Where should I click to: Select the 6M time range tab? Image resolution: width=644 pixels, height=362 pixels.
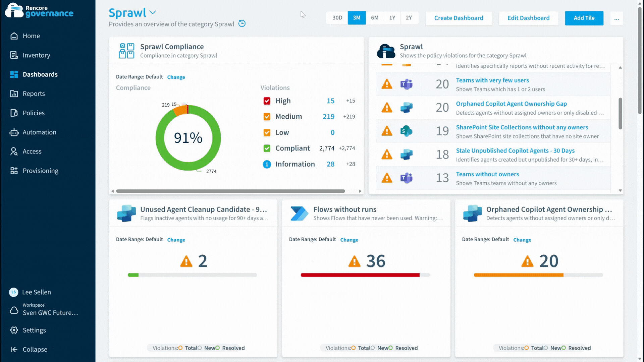(374, 18)
